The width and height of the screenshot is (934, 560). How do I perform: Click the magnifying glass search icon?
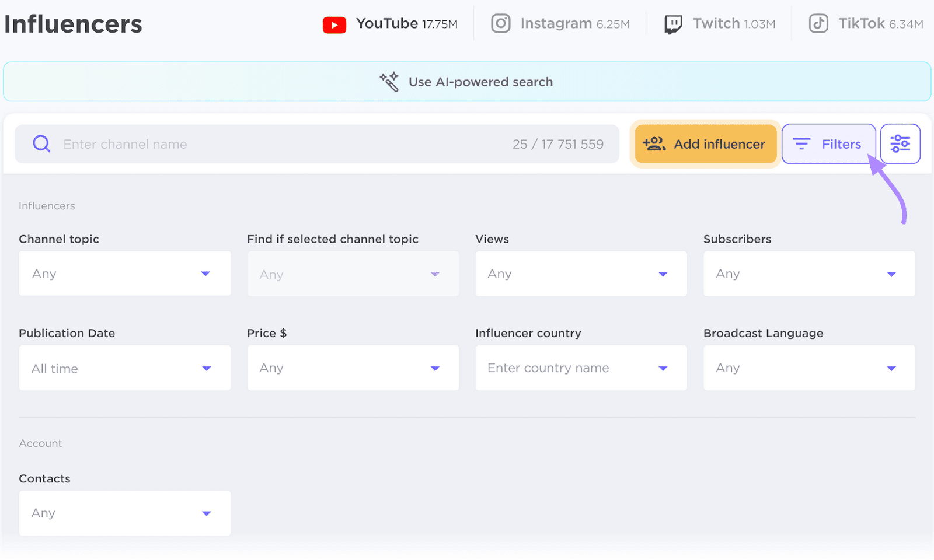(x=41, y=143)
